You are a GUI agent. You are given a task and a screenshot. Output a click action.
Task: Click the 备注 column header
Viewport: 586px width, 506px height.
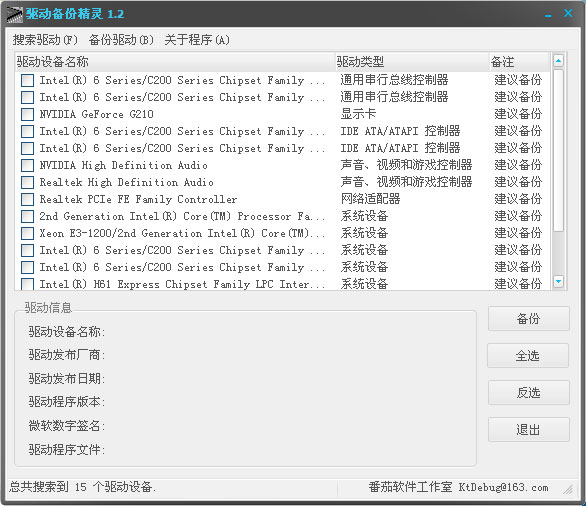(519, 62)
